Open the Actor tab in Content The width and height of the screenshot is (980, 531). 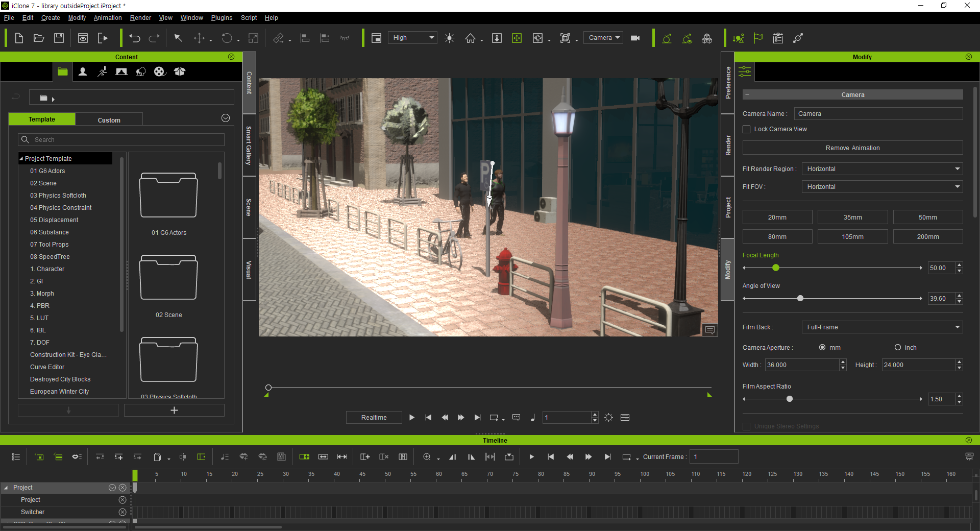click(82, 72)
